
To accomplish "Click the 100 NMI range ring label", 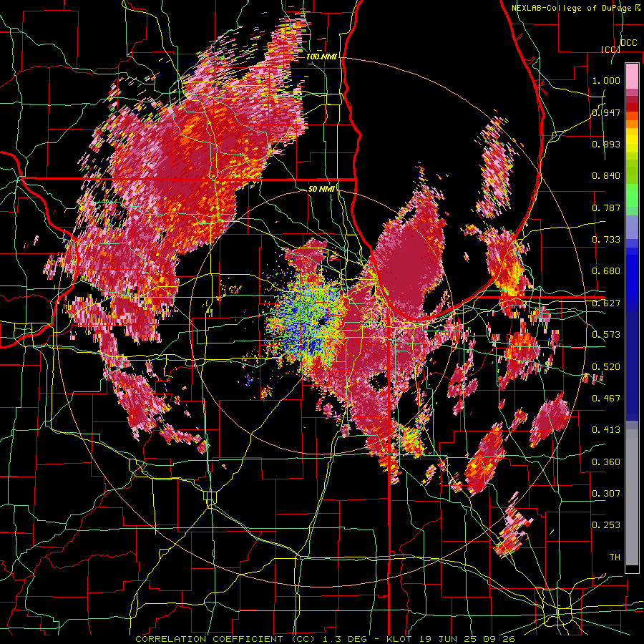I will [x=321, y=57].
